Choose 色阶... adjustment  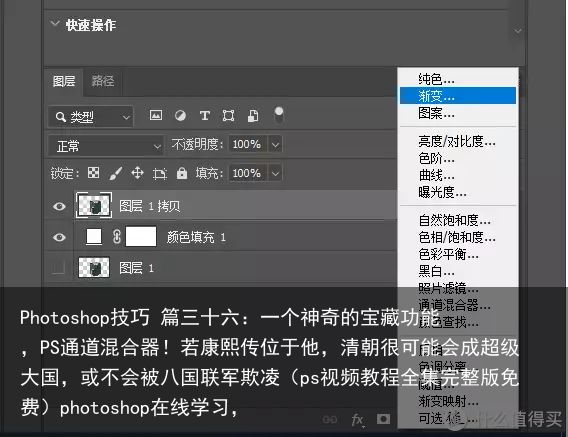click(x=458, y=158)
